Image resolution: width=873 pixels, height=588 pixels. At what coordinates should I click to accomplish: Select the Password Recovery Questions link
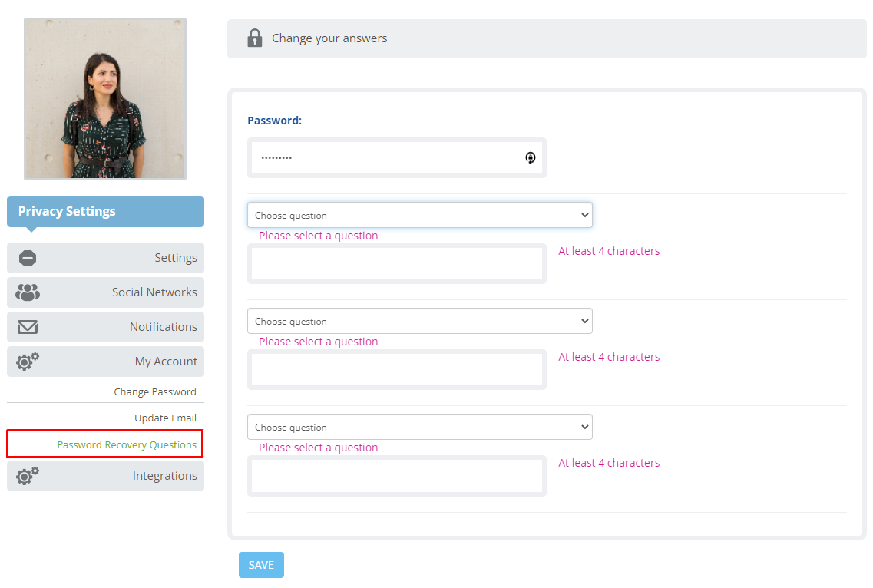click(x=127, y=445)
